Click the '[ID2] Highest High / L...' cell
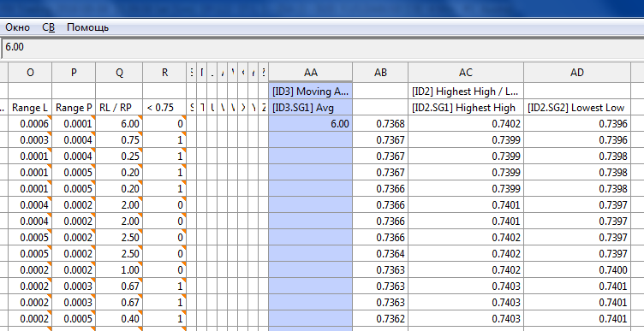Screen dimensions: 644x331 pos(466,91)
